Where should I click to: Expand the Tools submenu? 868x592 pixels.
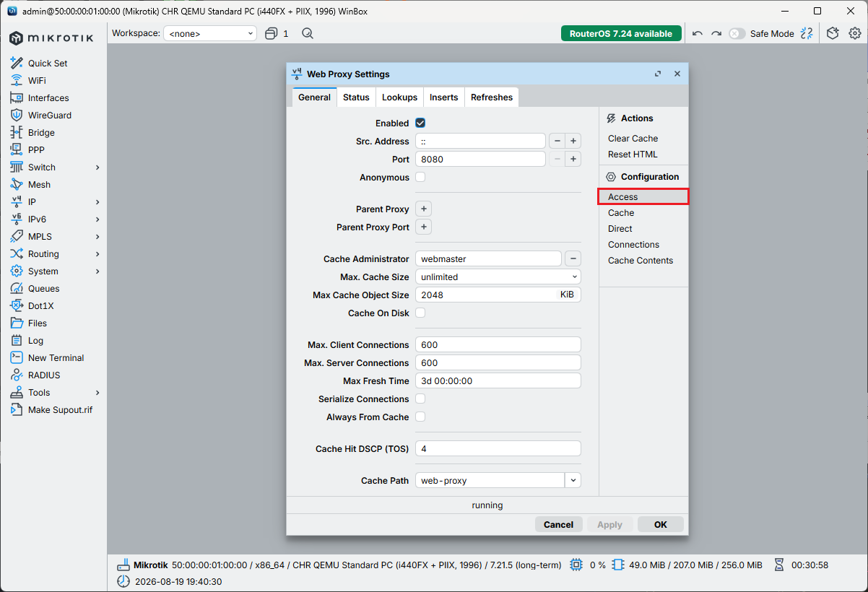coord(97,393)
